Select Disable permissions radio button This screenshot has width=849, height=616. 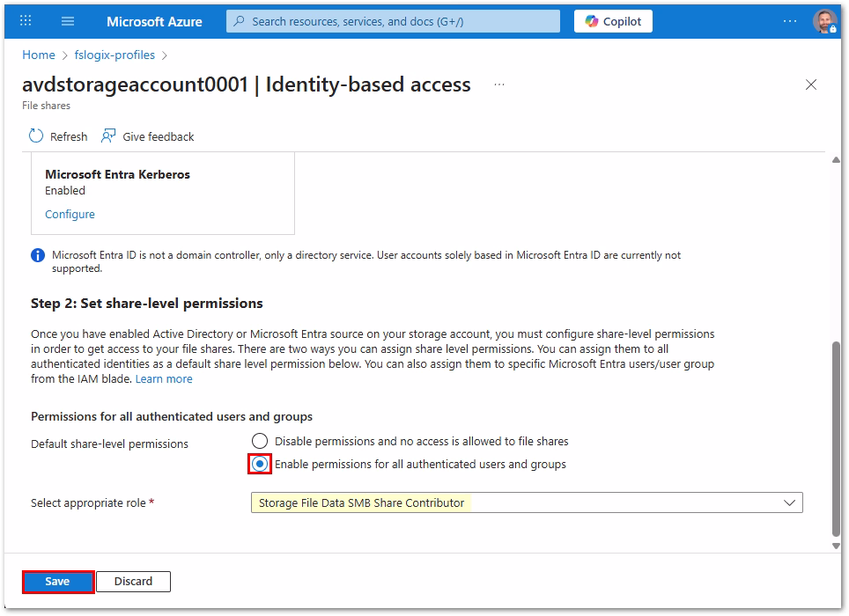[x=260, y=441]
